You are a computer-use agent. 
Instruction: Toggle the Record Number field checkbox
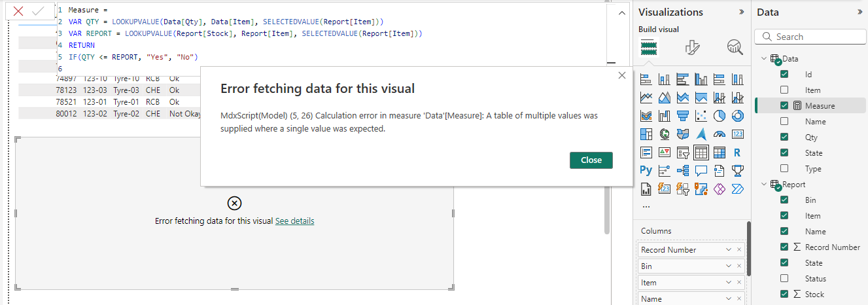click(784, 247)
